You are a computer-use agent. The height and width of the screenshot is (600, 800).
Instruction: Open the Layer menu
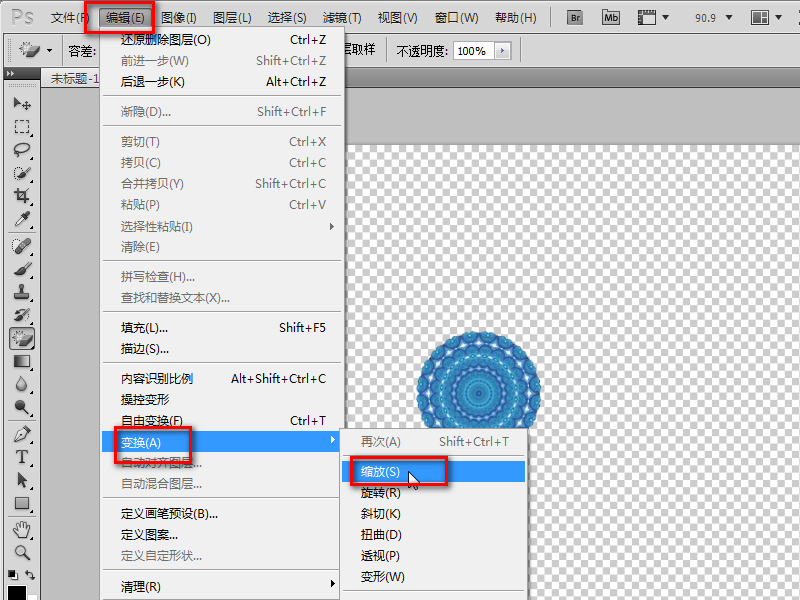[232, 18]
